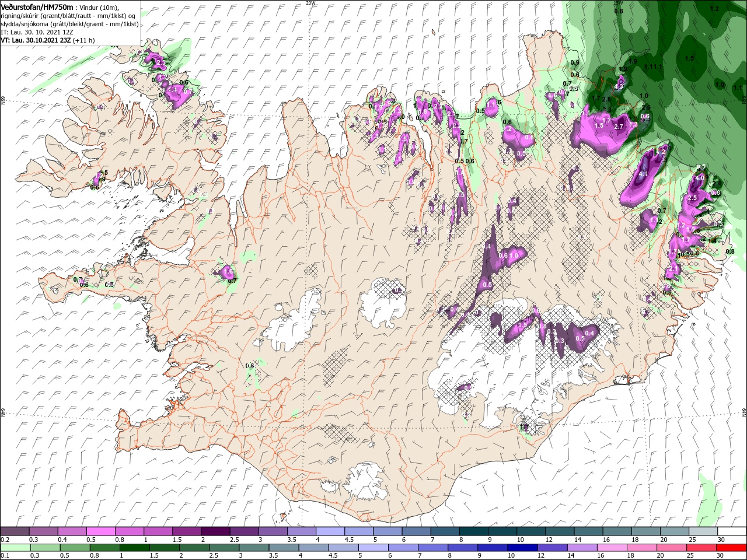Click the 'rigning/skúrir' legend description text
Viewport: 747px width, 560px height.
20,16
